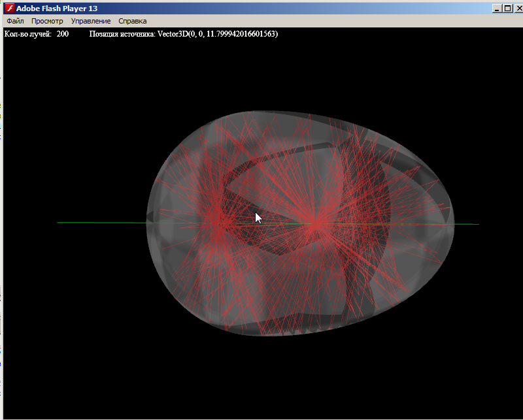The width and height of the screenshot is (523, 420).
Task: Open the Файл menu
Action: pos(15,21)
